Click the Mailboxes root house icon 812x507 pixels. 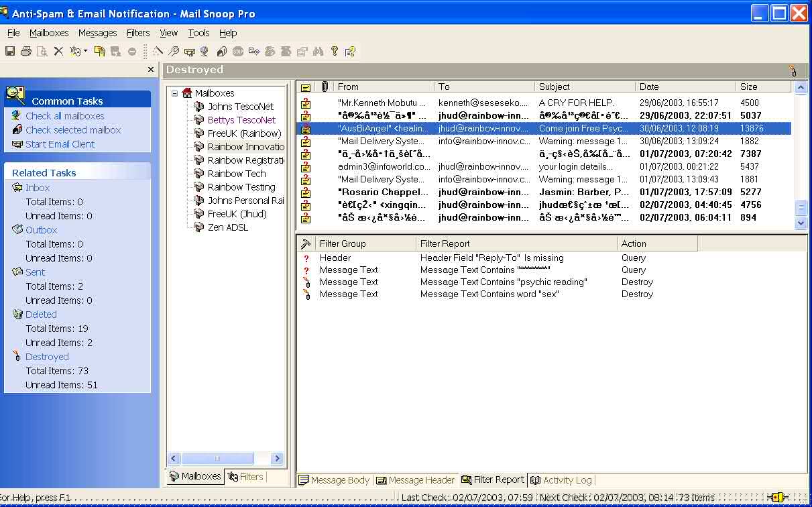click(187, 93)
